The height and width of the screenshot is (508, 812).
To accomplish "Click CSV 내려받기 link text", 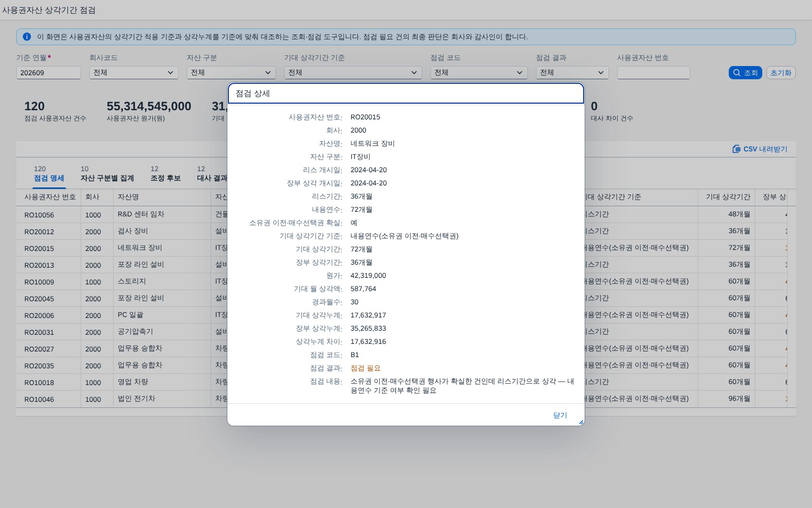I will (765, 149).
